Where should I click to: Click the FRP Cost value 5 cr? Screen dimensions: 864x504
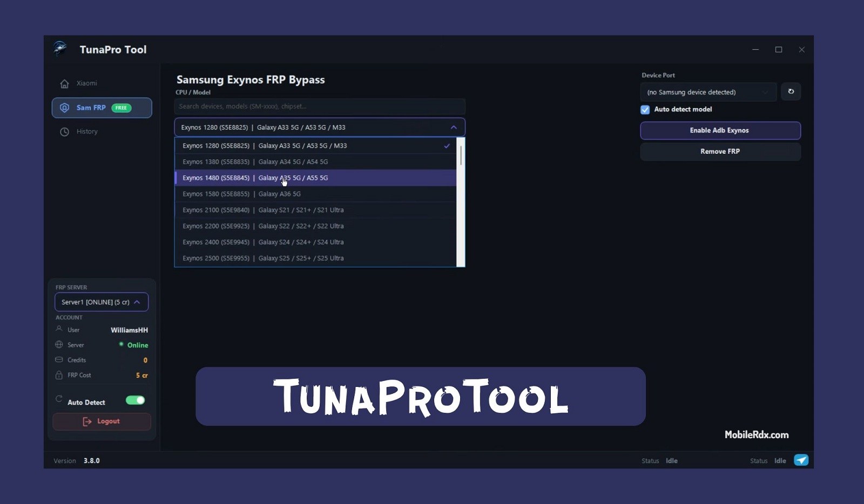142,375
